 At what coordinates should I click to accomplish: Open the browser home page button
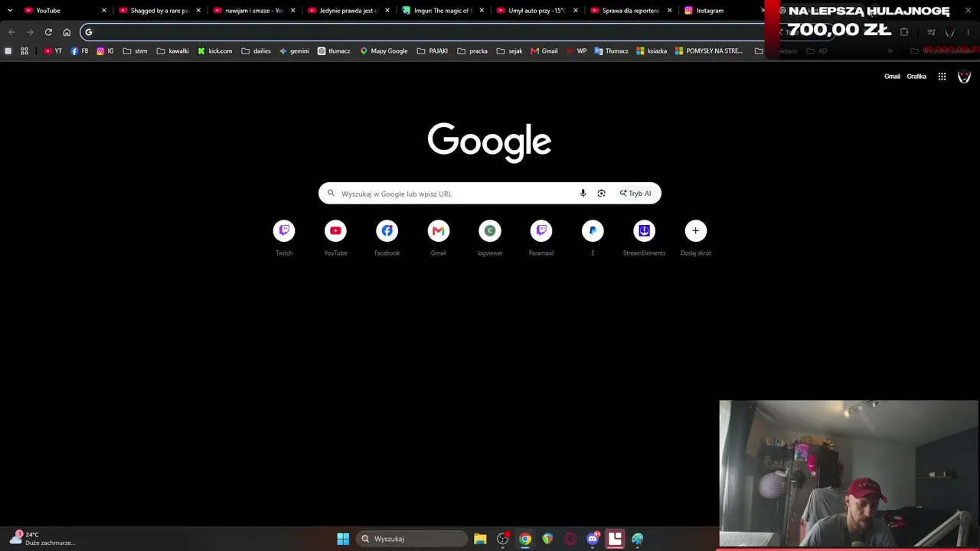click(x=67, y=32)
